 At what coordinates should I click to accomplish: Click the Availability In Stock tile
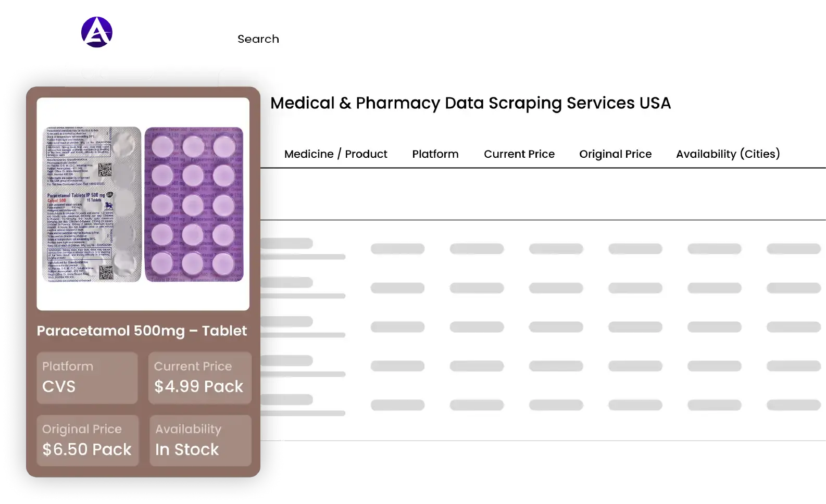point(200,440)
